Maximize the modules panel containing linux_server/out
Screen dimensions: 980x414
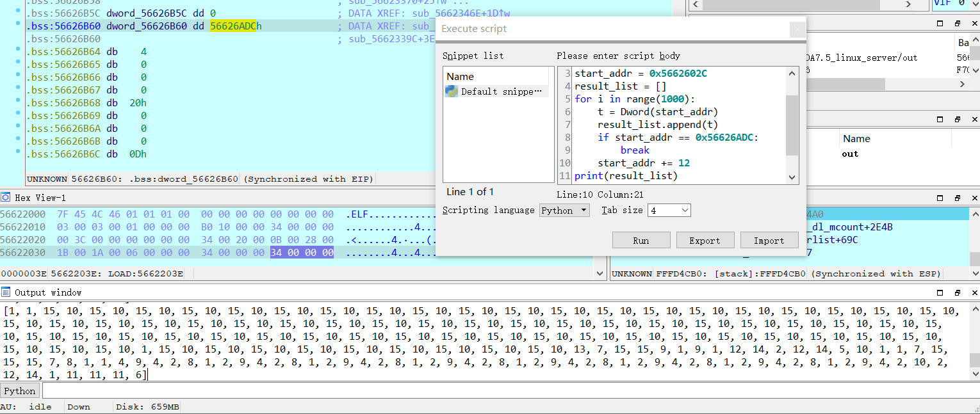[940, 24]
